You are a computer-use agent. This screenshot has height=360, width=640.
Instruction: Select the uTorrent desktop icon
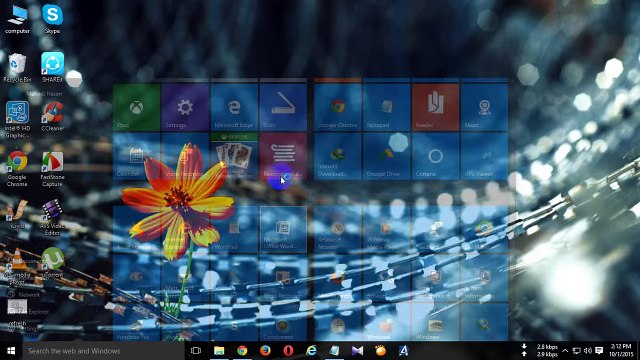pyautogui.click(x=53, y=263)
